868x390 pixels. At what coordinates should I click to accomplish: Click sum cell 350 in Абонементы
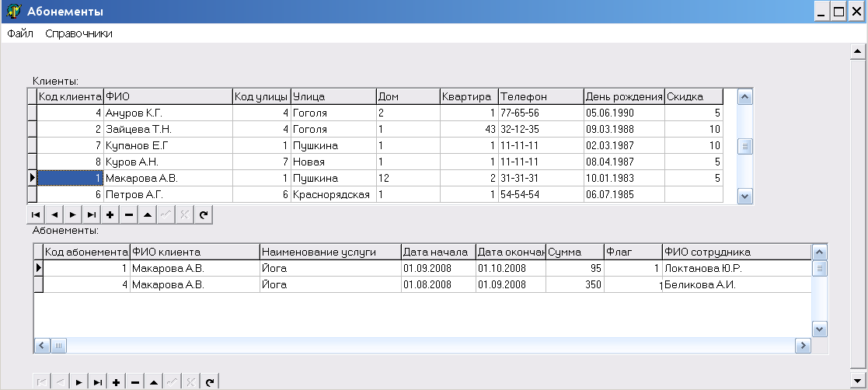click(574, 285)
